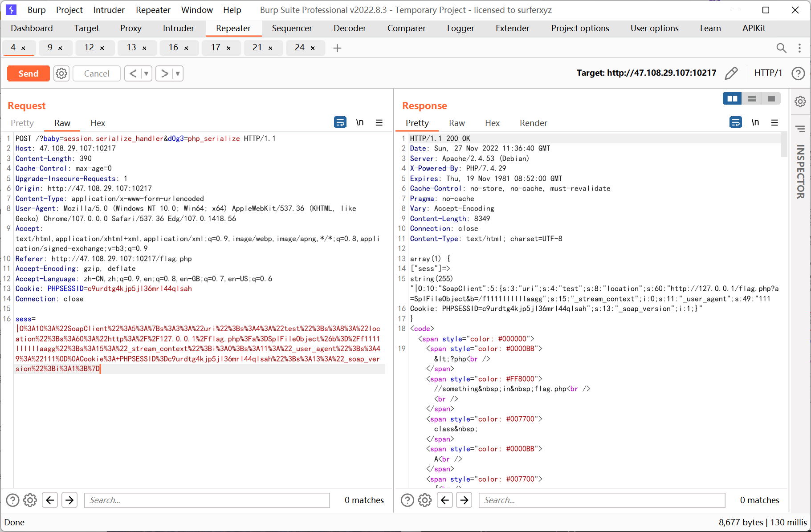Open the Repeater settings gear beside Send
Image resolution: width=811 pixels, height=532 pixels.
point(61,73)
